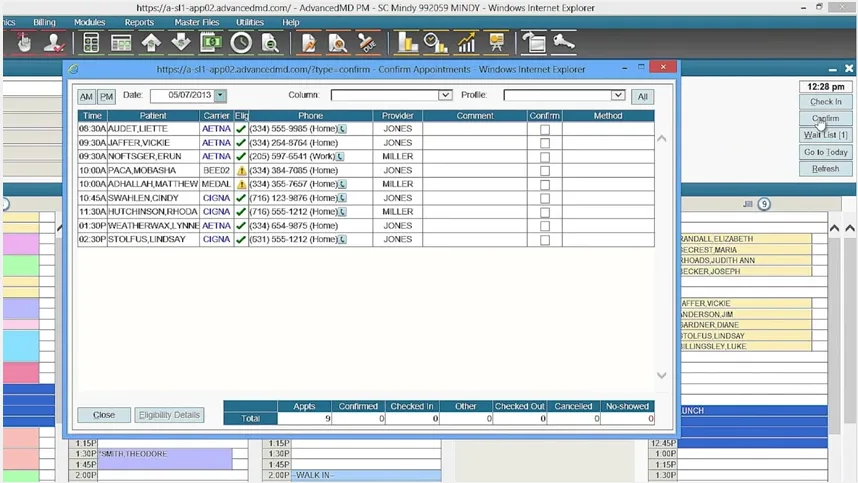
Task: Check the Confirm box for SWAHLEN,CINDY
Action: [544, 199]
